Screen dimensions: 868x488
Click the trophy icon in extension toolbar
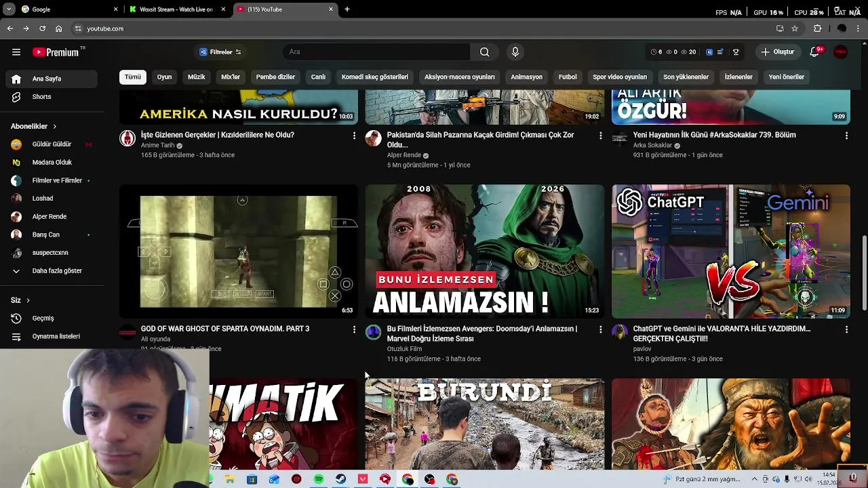pos(736,52)
